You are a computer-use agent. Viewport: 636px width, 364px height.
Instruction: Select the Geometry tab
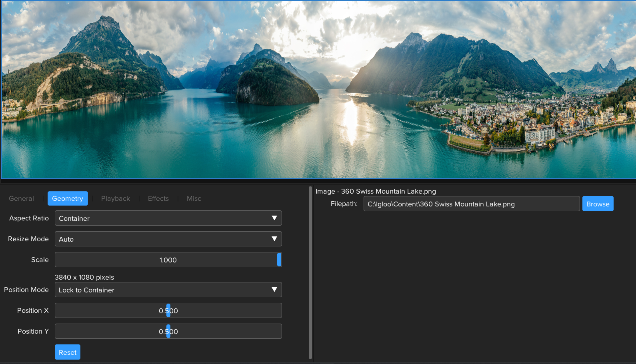[68, 198]
